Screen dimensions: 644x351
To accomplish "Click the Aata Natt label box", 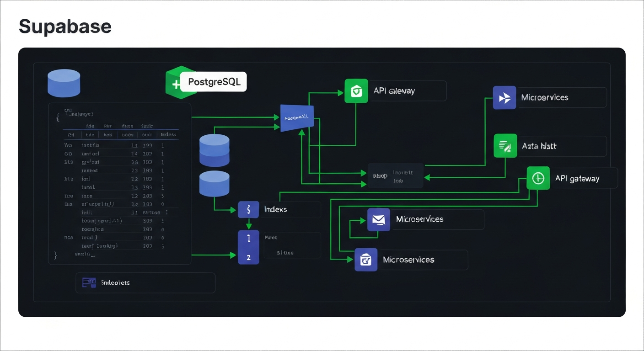I will click(562, 146).
